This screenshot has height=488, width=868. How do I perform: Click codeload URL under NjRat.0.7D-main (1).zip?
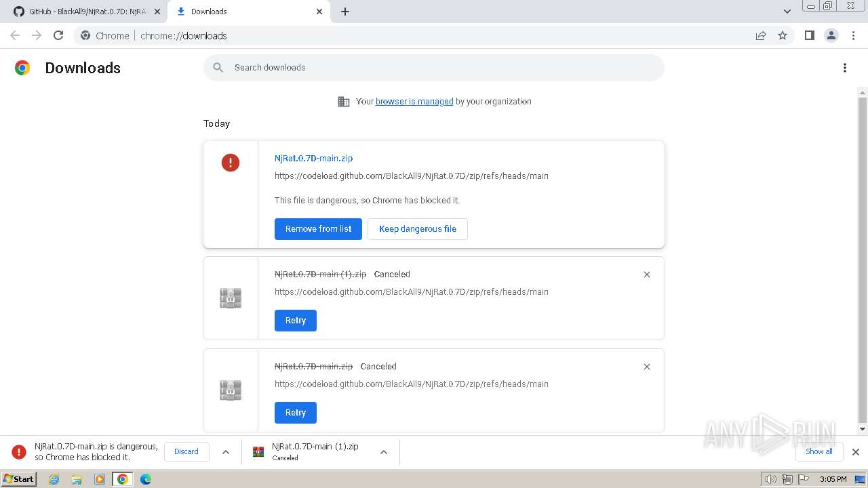pyautogui.click(x=412, y=291)
